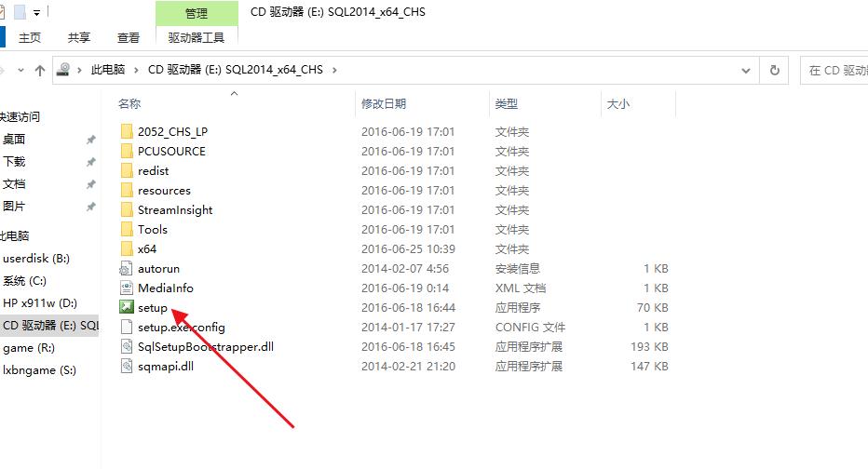Click the SqlSetupBootstrapper.dll file icon
This screenshot has height=469, width=868.
click(x=128, y=347)
